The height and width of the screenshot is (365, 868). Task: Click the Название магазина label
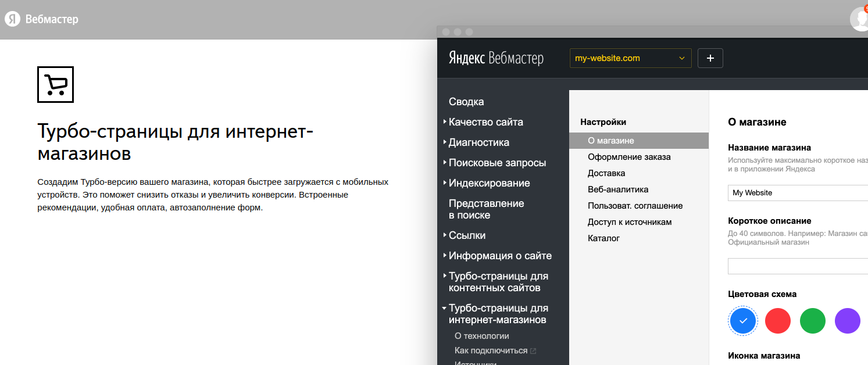tap(769, 148)
